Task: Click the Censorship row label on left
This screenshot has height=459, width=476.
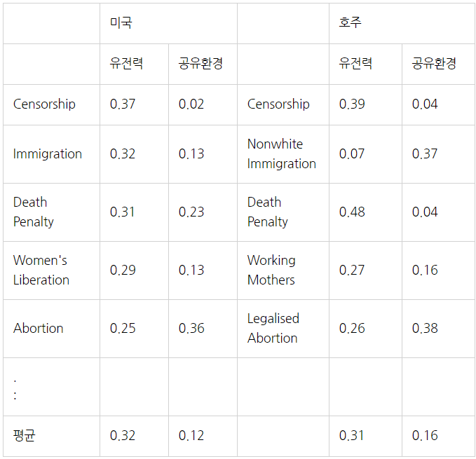Action: click(x=52, y=104)
